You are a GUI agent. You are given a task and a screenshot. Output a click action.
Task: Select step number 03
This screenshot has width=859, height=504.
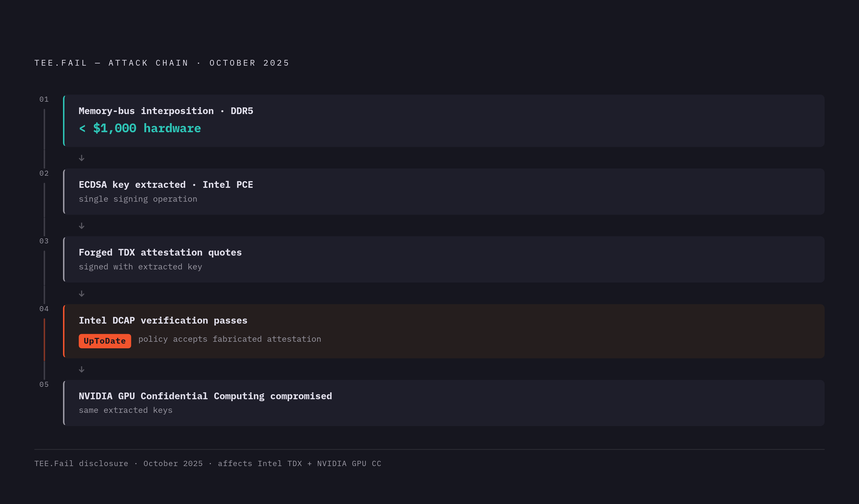pos(44,241)
